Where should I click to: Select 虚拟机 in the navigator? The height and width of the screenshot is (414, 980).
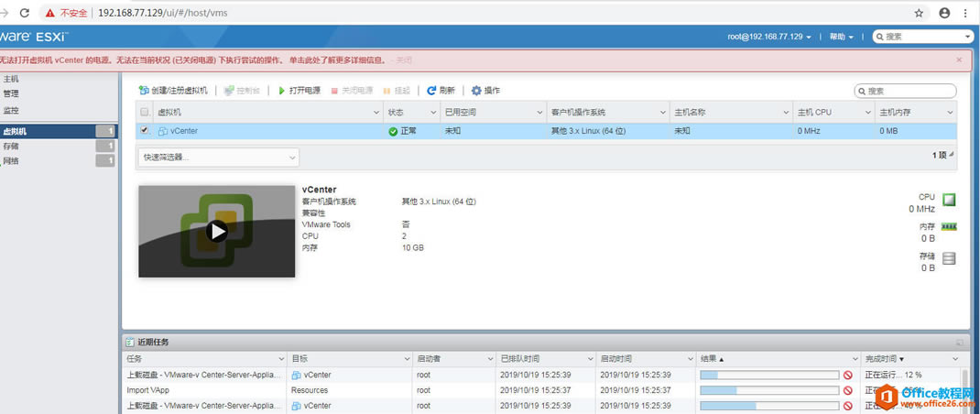click(x=58, y=131)
